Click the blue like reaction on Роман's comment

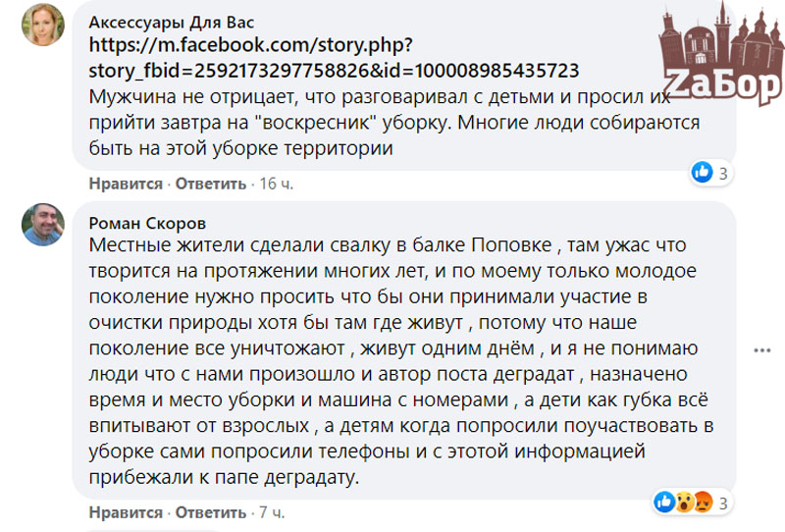(664, 503)
